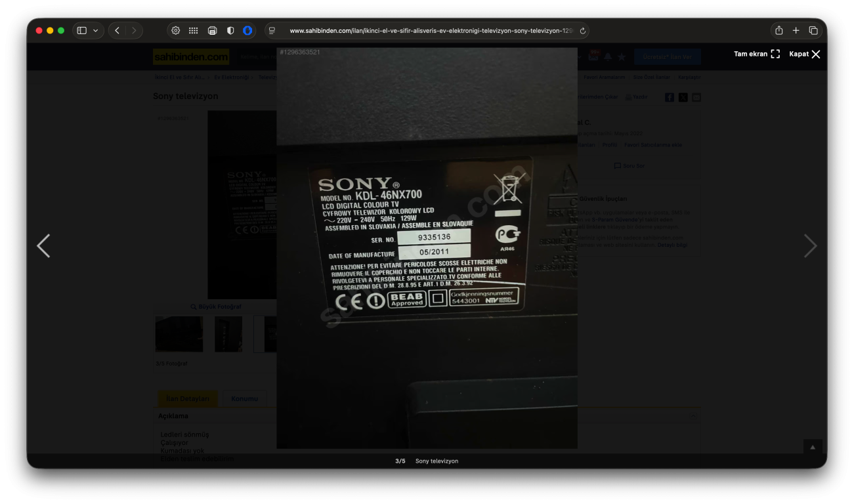Open the macOS share icon in Safari toolbar

[x=779, y=30]
